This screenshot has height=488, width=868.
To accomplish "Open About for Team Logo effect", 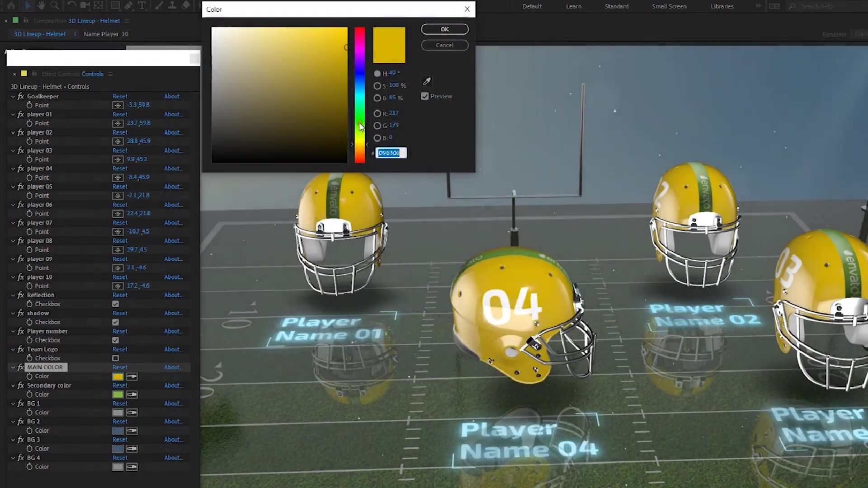I will 173,349.
